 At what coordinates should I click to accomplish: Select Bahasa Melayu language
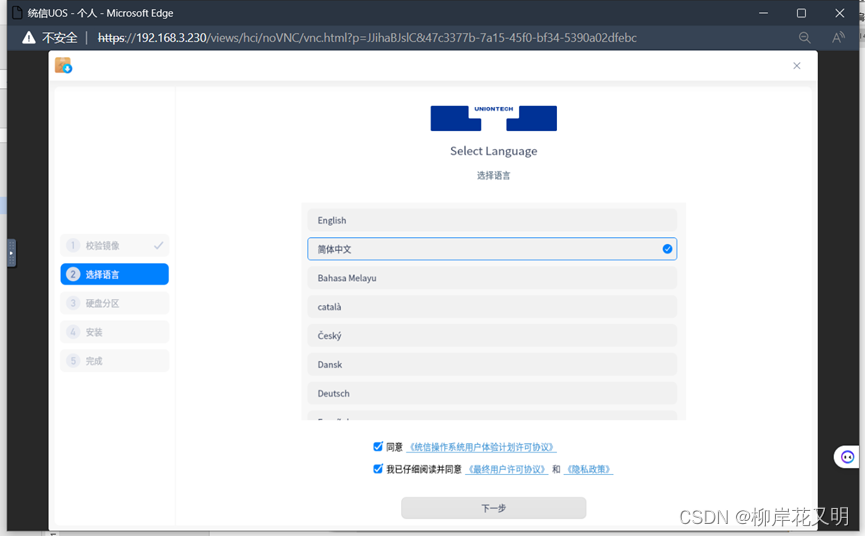(x=492, y=278)
